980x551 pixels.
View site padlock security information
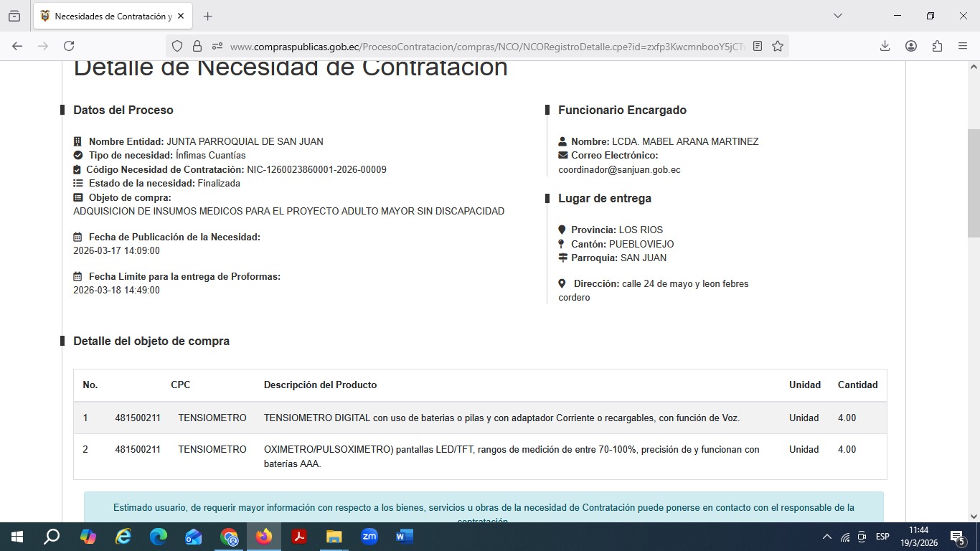pos(197,46)
